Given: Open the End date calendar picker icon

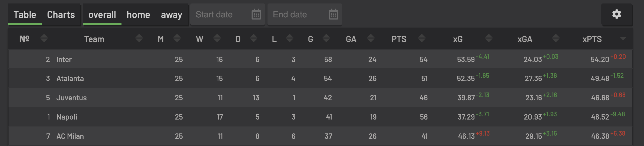Looking at the screenshot, I should pyautogui.click(x=333, y=14).
